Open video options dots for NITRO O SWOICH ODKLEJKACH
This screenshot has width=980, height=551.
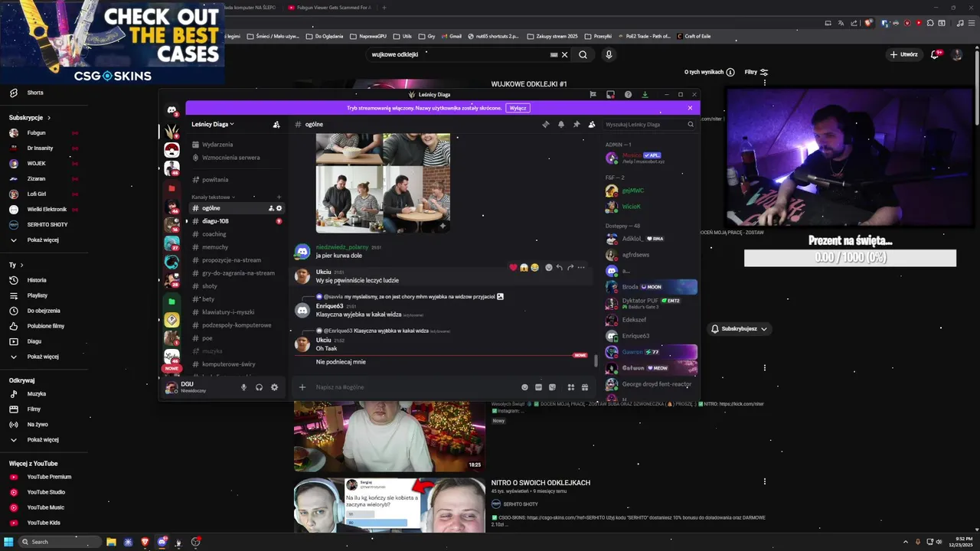pyautogui.click(x=764, y=481)
